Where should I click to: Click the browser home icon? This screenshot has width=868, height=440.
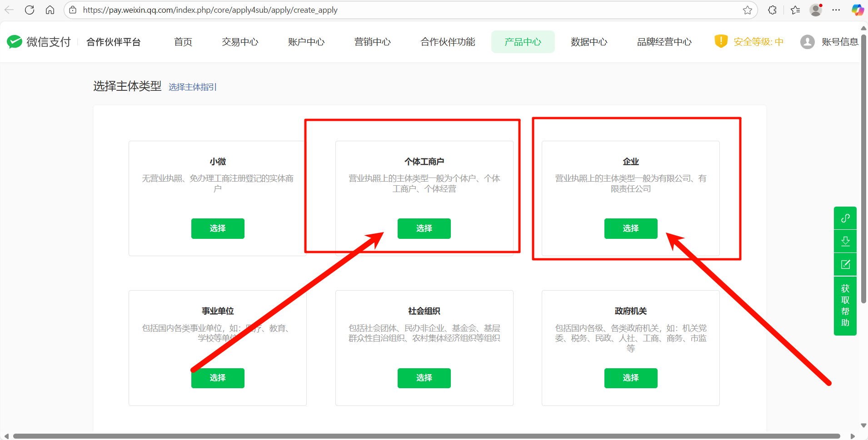tap(50, 10)
